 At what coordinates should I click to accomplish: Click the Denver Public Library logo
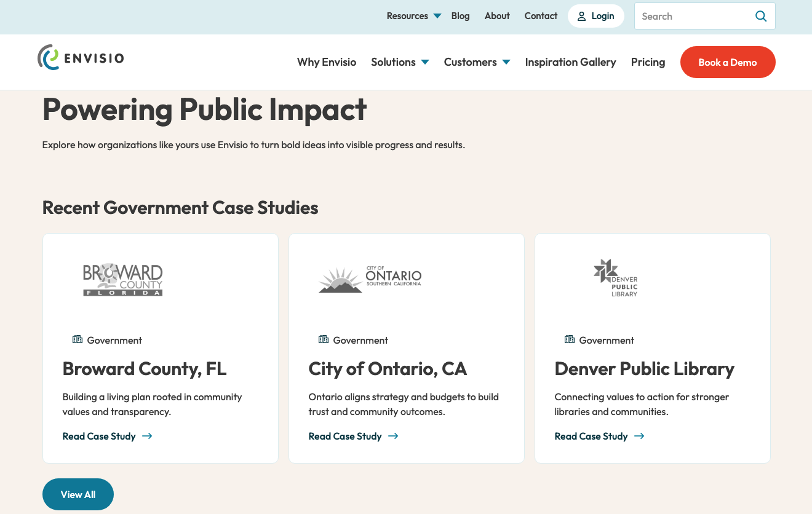(615, 278)
